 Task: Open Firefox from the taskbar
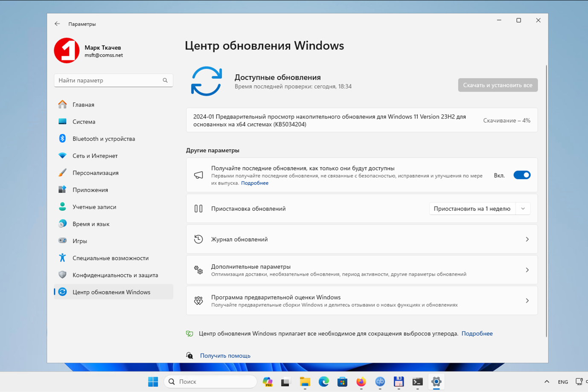click(361, 382)
